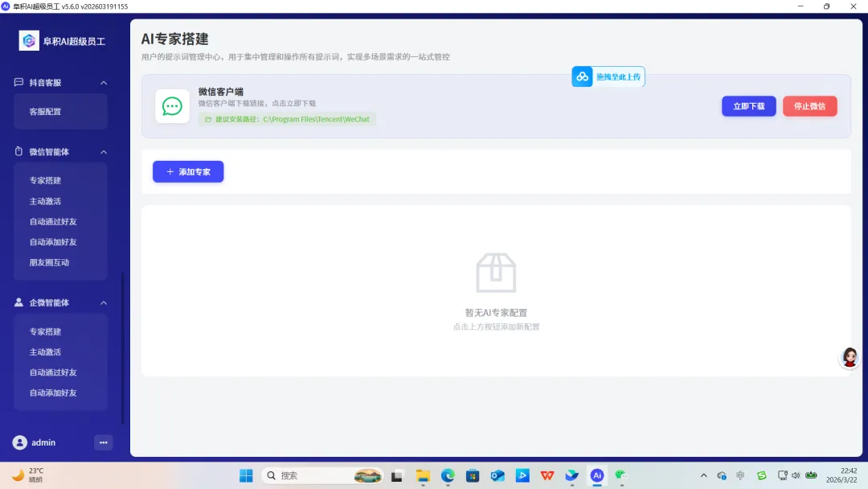
Task: Click the sidebar vertical scrollbar
Action: tap(122, 347)
